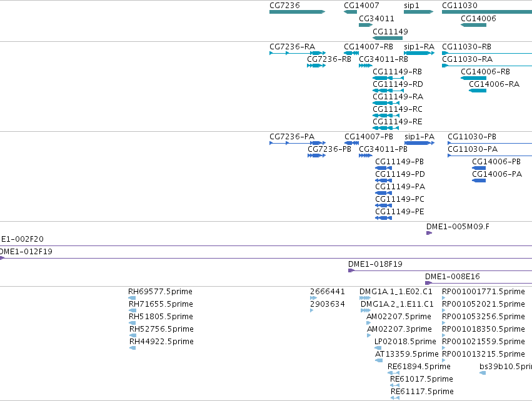Click the RP001001771.5prime EST label
The height and width of the screenshot is (401, 532).
pos(483,292)
